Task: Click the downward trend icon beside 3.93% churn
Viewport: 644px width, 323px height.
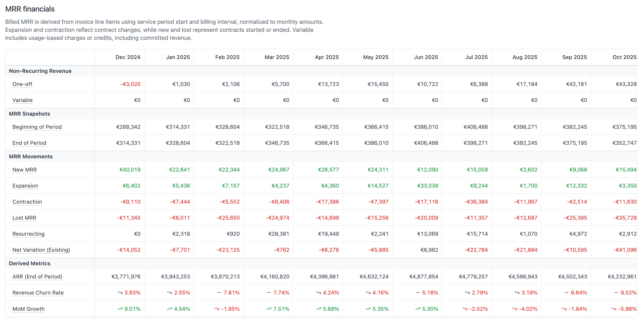Action: 120,292
